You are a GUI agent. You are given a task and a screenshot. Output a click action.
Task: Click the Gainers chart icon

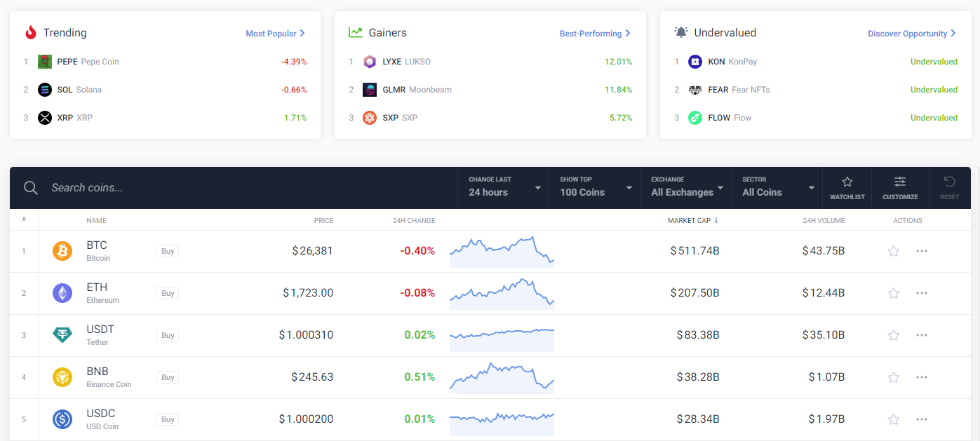pyautogui.click(x=356, y=33)
